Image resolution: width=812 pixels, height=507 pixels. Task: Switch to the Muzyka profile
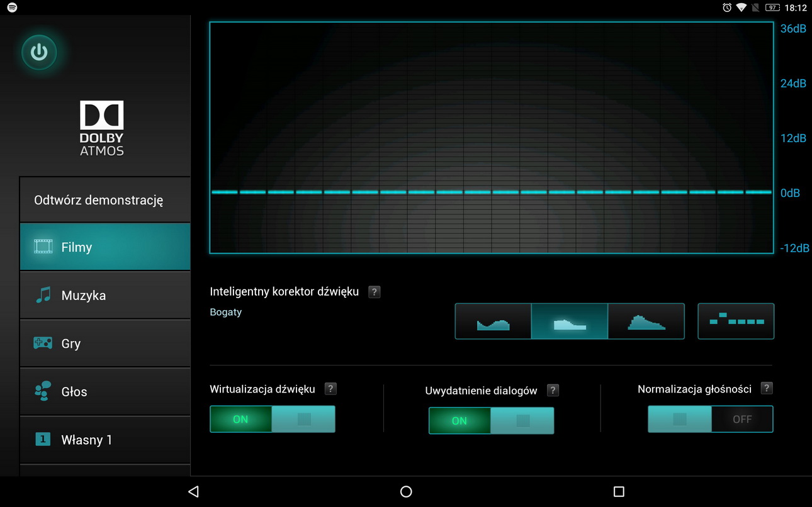click(x=105, y=295)
